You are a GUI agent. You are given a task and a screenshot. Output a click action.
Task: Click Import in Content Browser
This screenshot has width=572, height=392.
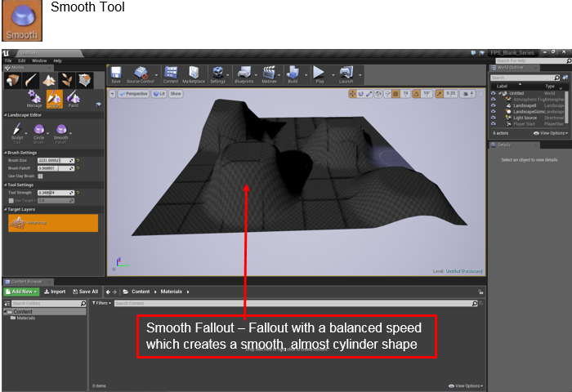point(55,292)
